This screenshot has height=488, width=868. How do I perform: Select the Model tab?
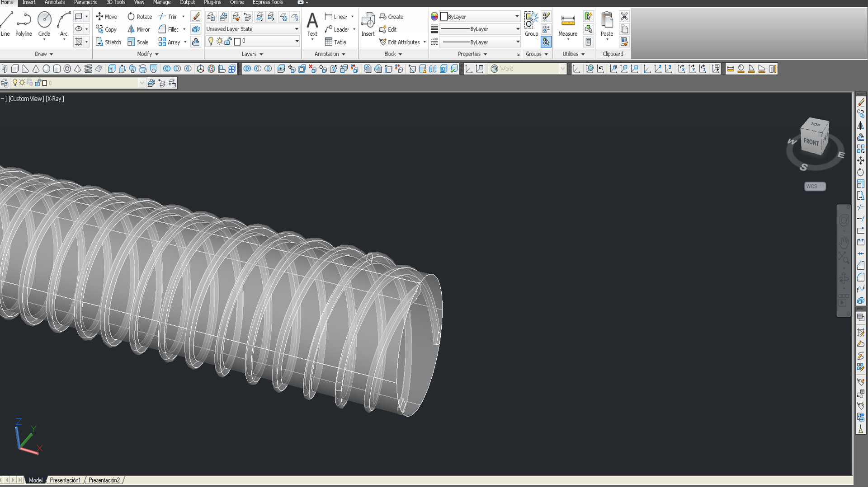(36, 480)
